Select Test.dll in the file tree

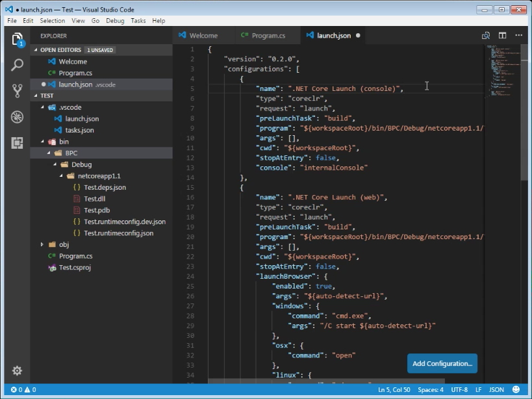click(101, 199)
